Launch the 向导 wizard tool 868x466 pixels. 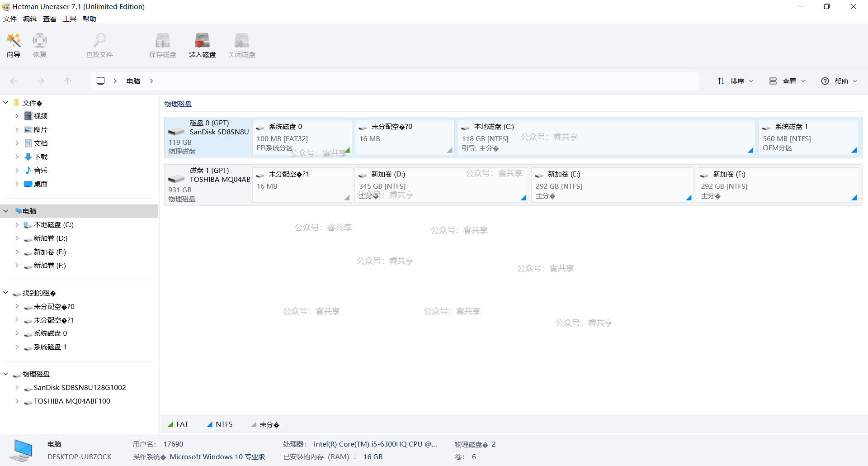coord(14,45)
